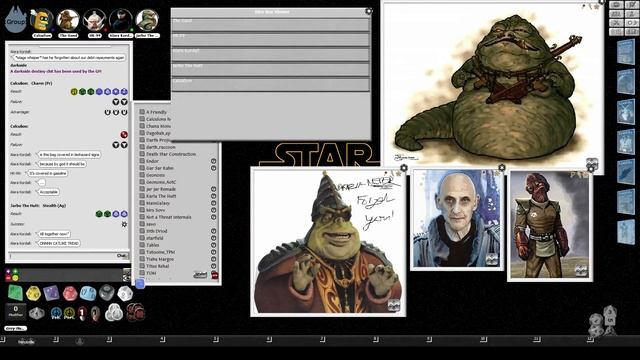640x360 pixels.
Task: Open Jarbo The Hutt character portrait
Action: pos(147,20)
